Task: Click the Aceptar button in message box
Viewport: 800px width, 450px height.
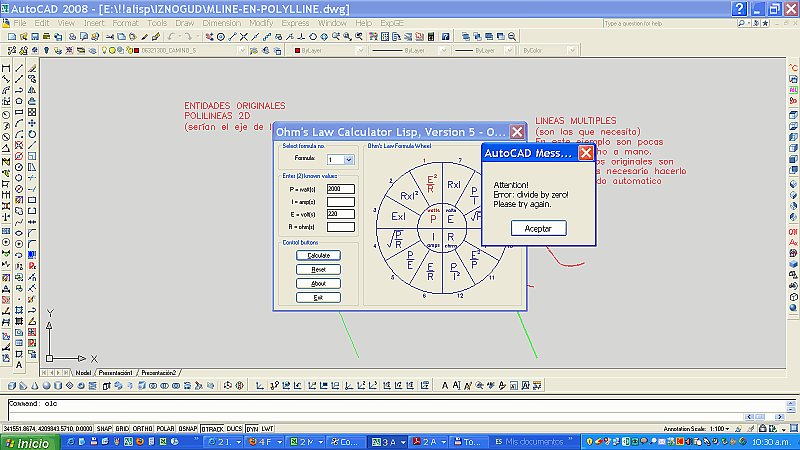Action: pyautogui.click(x=538, y=229)
